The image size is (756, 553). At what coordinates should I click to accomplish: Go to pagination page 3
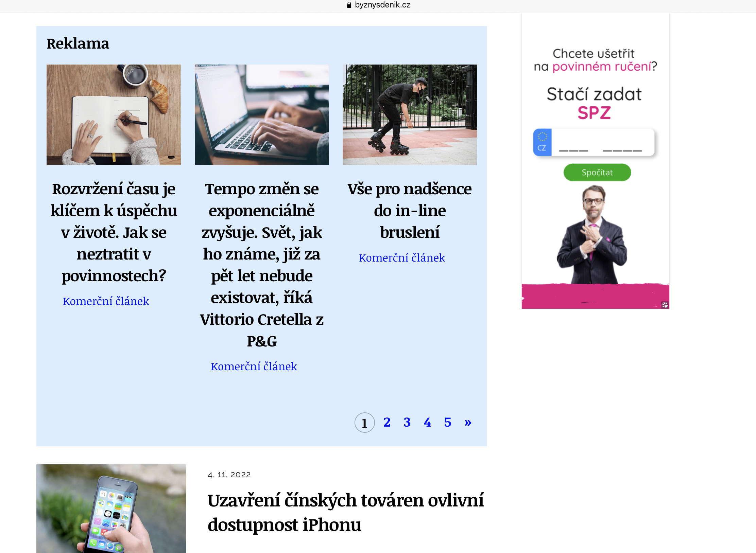point(407,422)
